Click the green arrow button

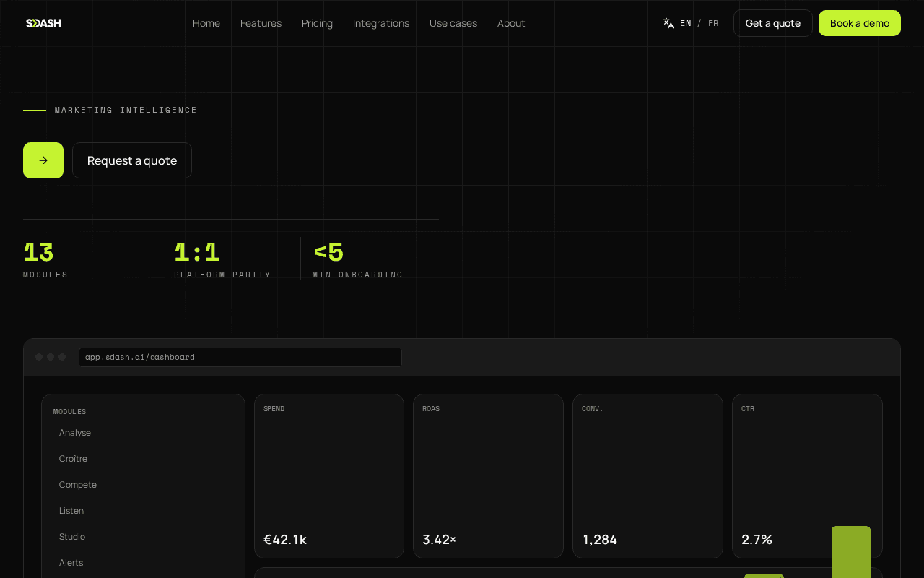43,160
